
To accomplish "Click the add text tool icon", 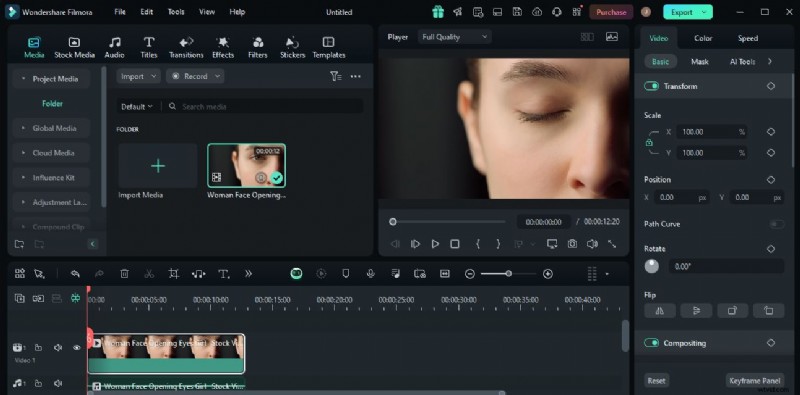I will coord(223,274).
